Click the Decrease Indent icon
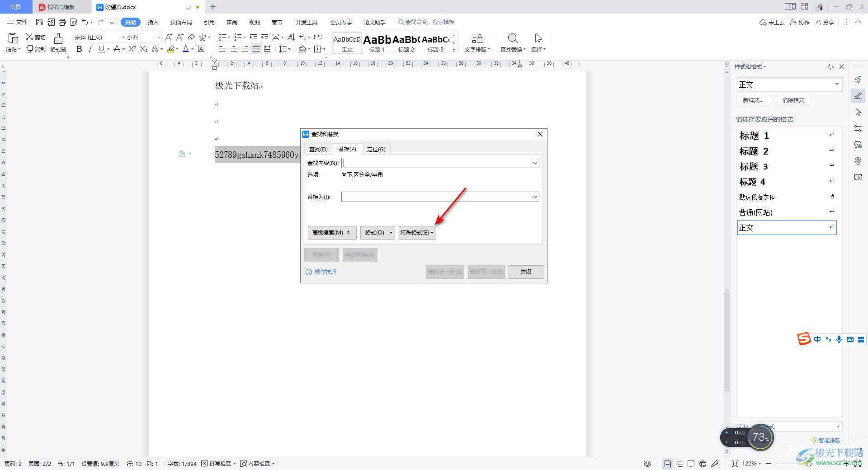Screen dimensions: 868x470 pyautogui.click(x=254, y=37)
